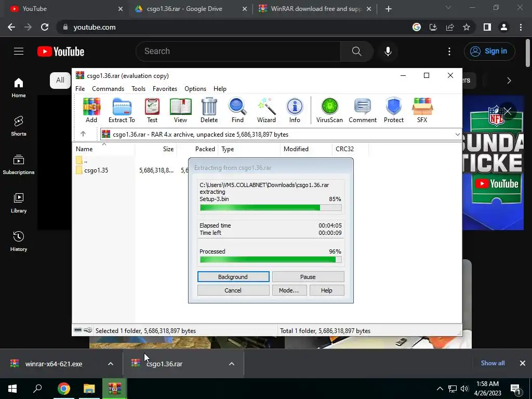Open the View toolbar icon
Image resolution: width=532 pixels, height=399 pixels.
pos(180,110)
